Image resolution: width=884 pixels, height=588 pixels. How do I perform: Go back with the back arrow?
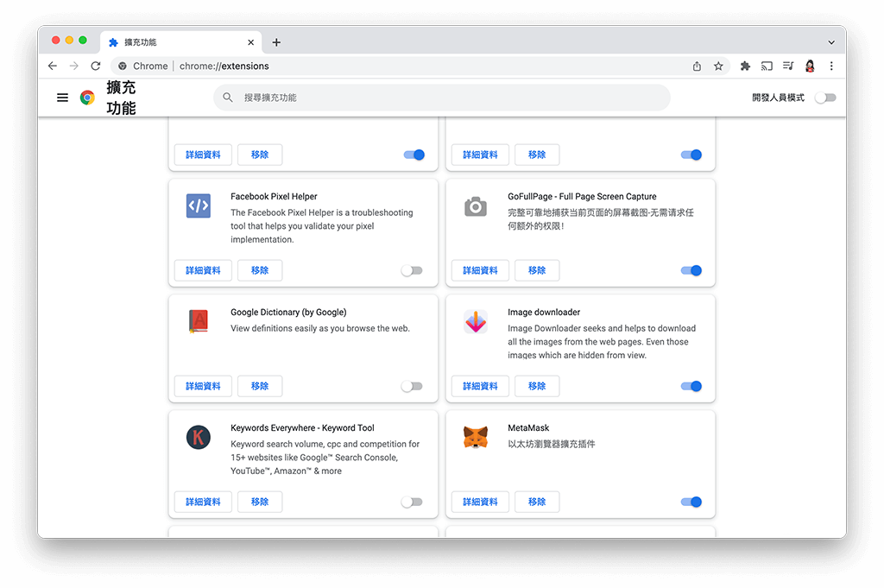pos(53,66)
